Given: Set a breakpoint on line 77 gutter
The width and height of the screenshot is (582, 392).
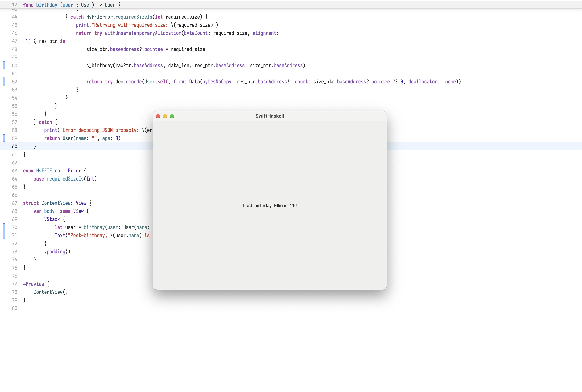Looking at the screenshot, I should [4, 284].
